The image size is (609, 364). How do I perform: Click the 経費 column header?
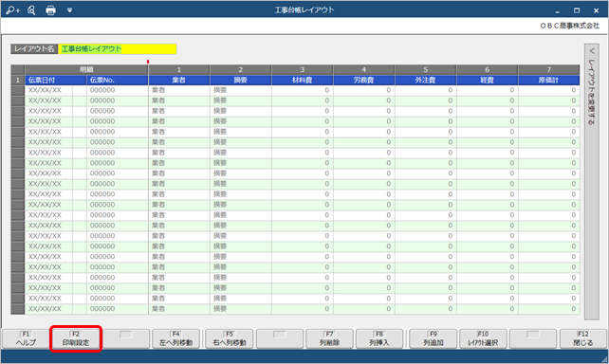(488, 81)
